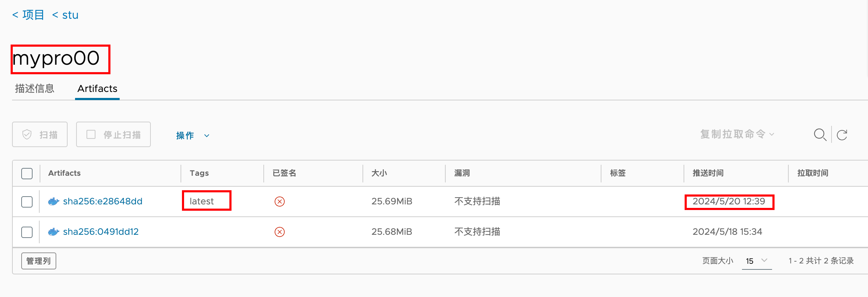Click the refresh artifacts icon
Image resolution: width=868 pixels, height=297 pixels.
click(x=842, y=135)
